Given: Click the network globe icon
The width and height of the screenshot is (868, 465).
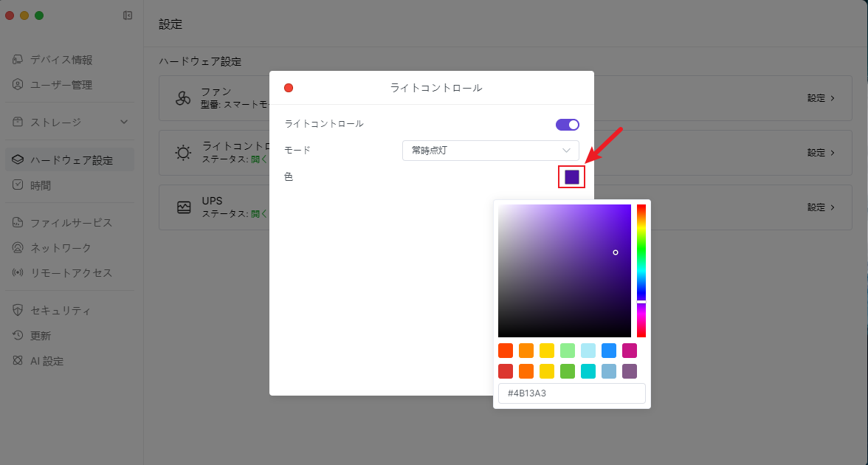Looking at the screenshot, I should [18, 248].
